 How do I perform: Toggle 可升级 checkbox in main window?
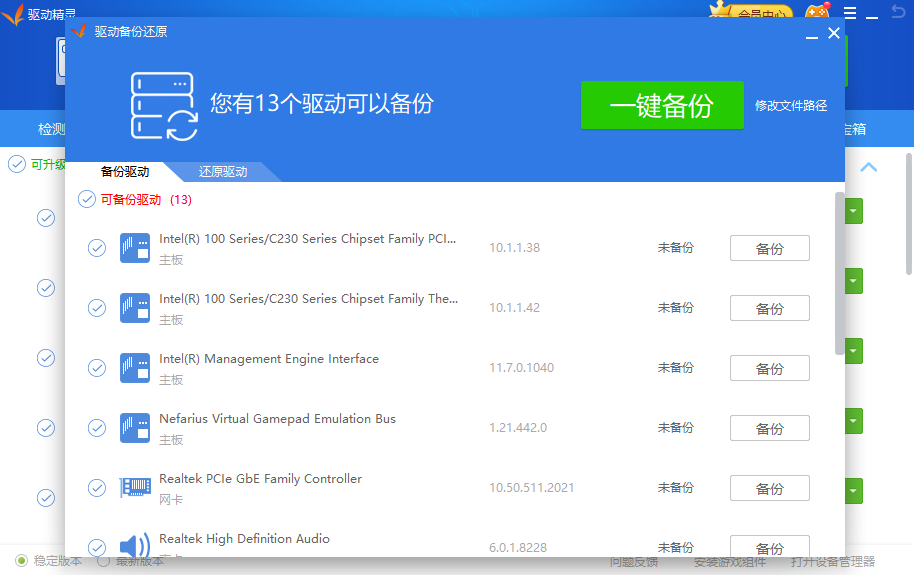17,164
